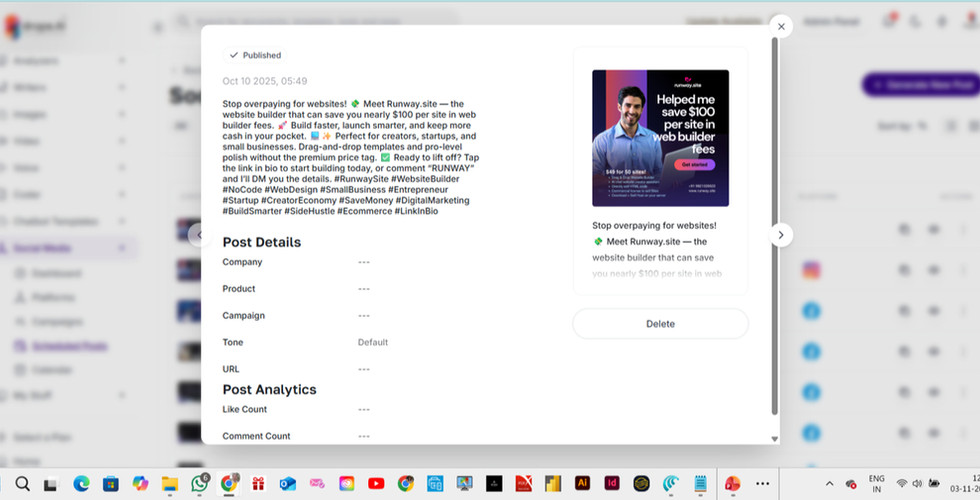This screenshot has width=980, height=500.
Task: Open the pink envelope app icon
Action: pos(317,484)
